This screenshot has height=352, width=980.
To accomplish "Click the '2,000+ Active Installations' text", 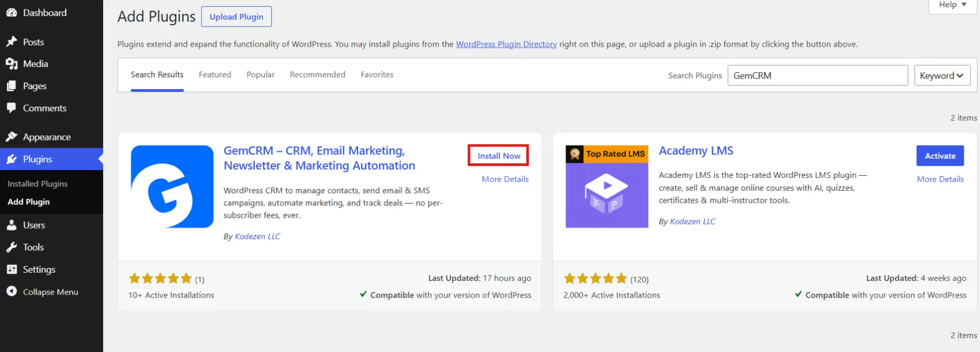I will [x=612, y=295].
